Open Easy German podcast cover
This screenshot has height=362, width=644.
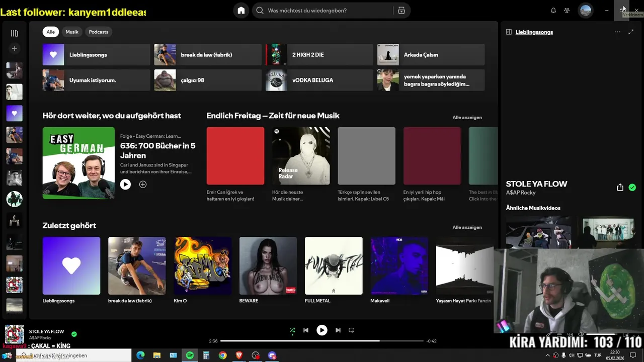click(78, 163)
